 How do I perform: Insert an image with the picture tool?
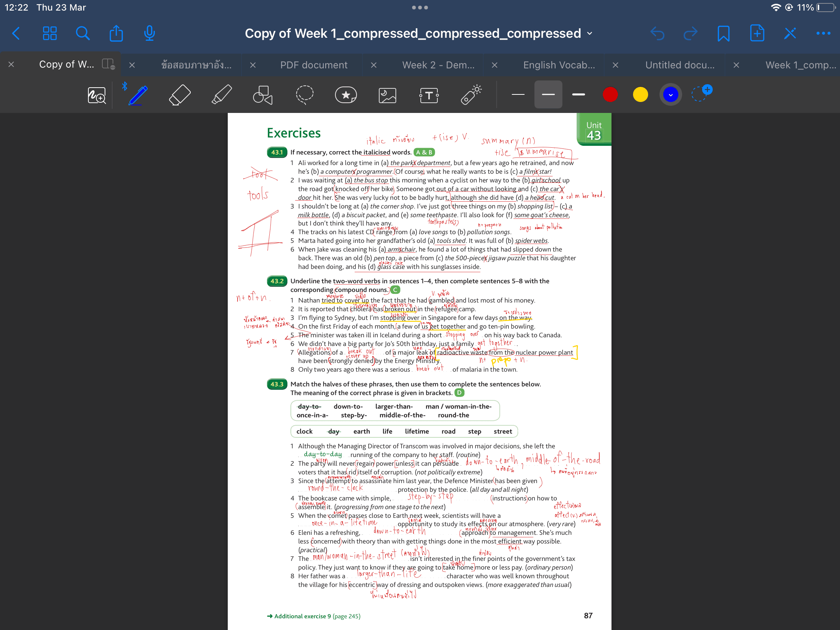(388, 95)
